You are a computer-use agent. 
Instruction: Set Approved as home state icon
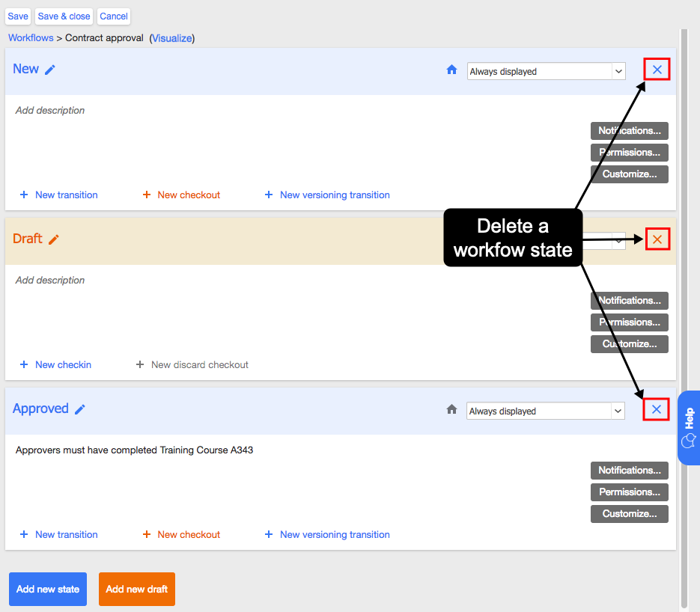point(451,409)
